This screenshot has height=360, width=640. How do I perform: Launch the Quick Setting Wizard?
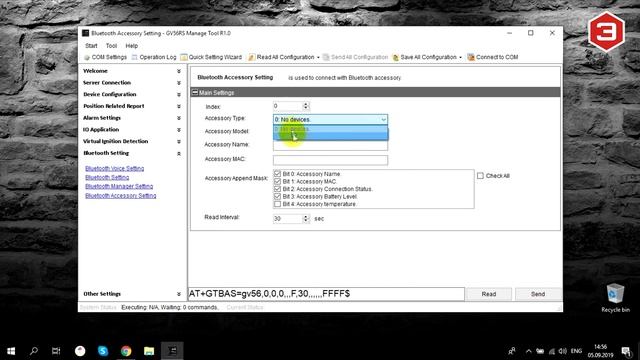211,57
